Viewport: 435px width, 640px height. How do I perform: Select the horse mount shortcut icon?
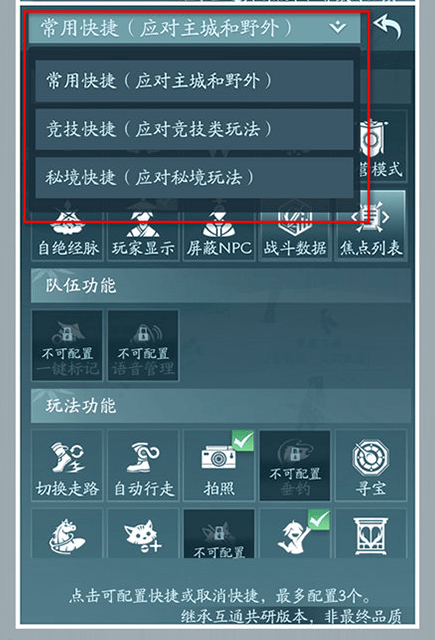(x=67, y=533)
